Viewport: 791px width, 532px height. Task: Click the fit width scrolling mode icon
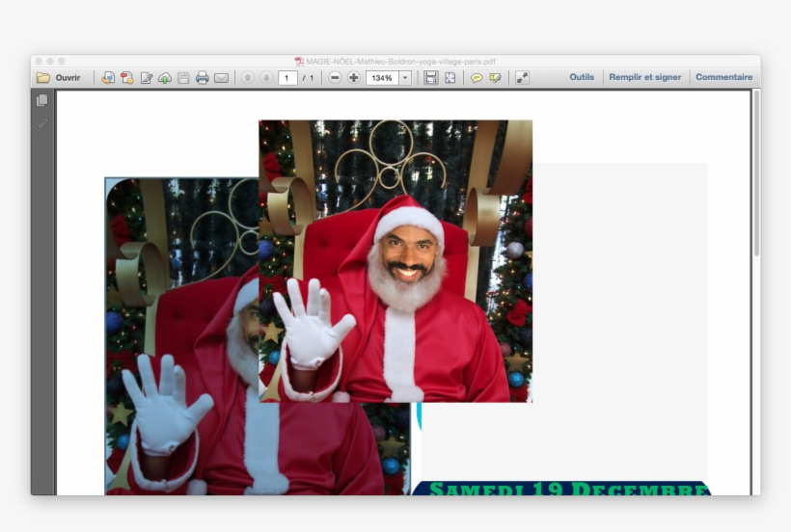pyautogui.click(x=431, y=77)
